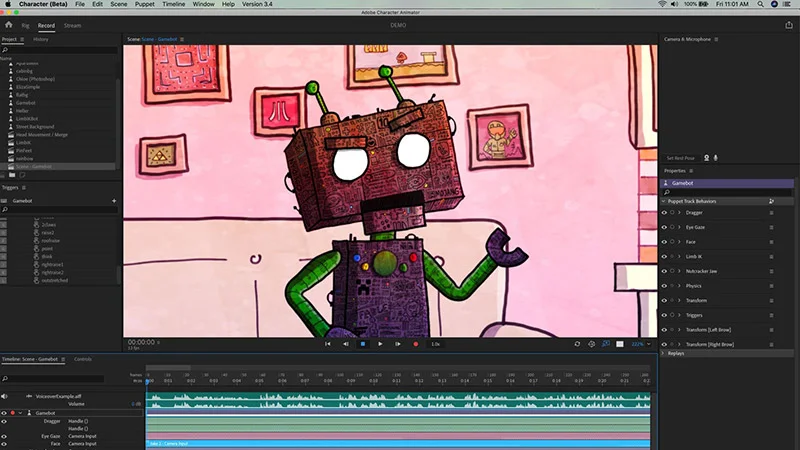Select Gamebot puppet in Project list
800x450 pixels.
point(26,103)
